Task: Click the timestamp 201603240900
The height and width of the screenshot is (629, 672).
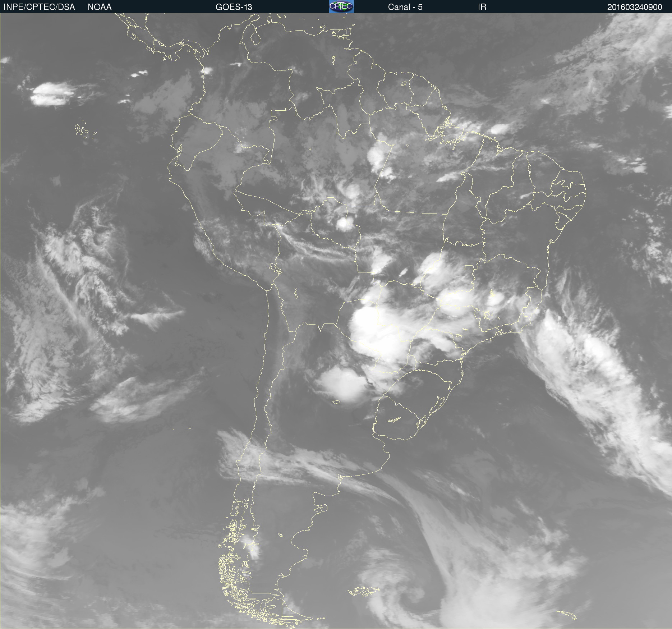Action: [635, 7]
